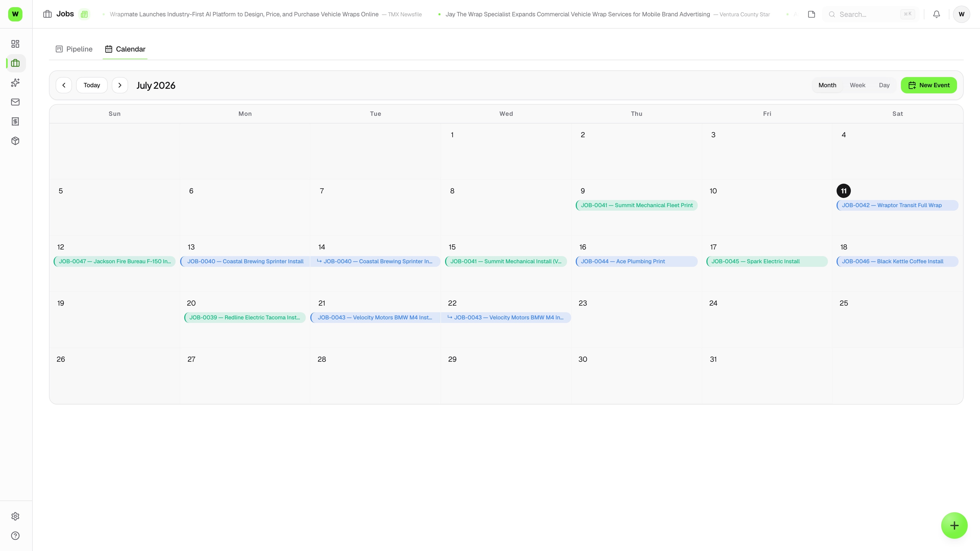Create a New Event
Image resolution: width=980 pixels, height=551 pixels.
[x=929, y=85]
